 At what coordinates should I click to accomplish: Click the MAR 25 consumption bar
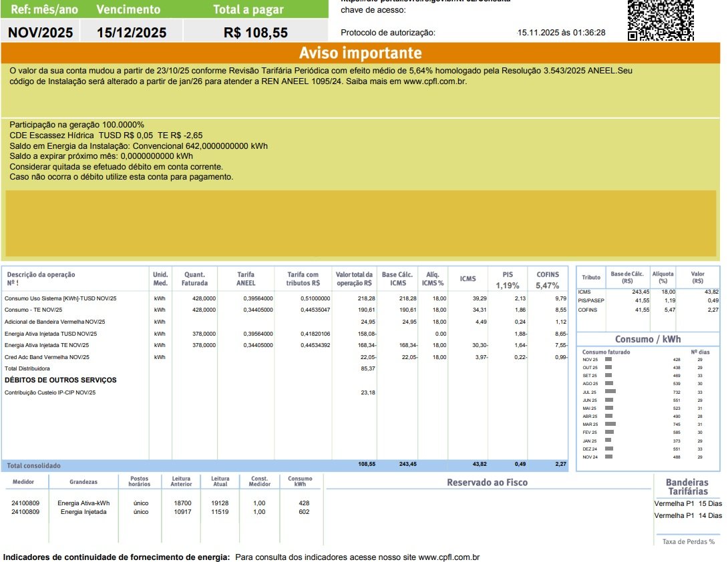click(x=610, y=424)
